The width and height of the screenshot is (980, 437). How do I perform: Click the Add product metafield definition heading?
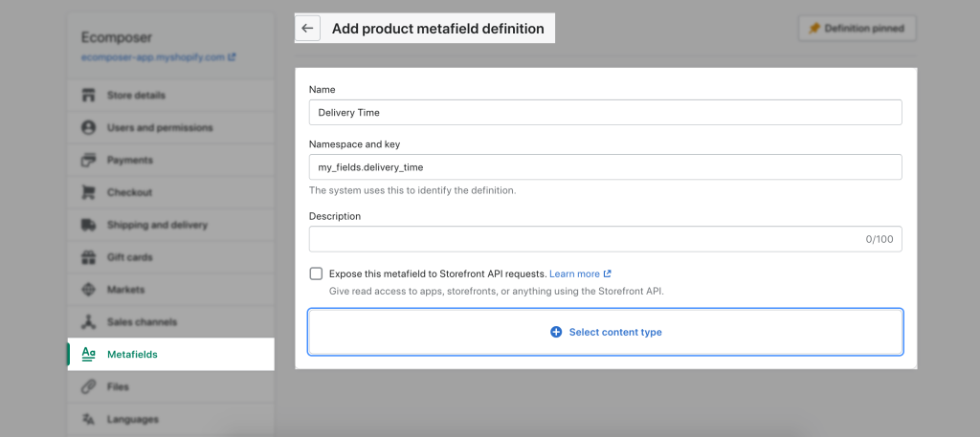coord(438,29)
